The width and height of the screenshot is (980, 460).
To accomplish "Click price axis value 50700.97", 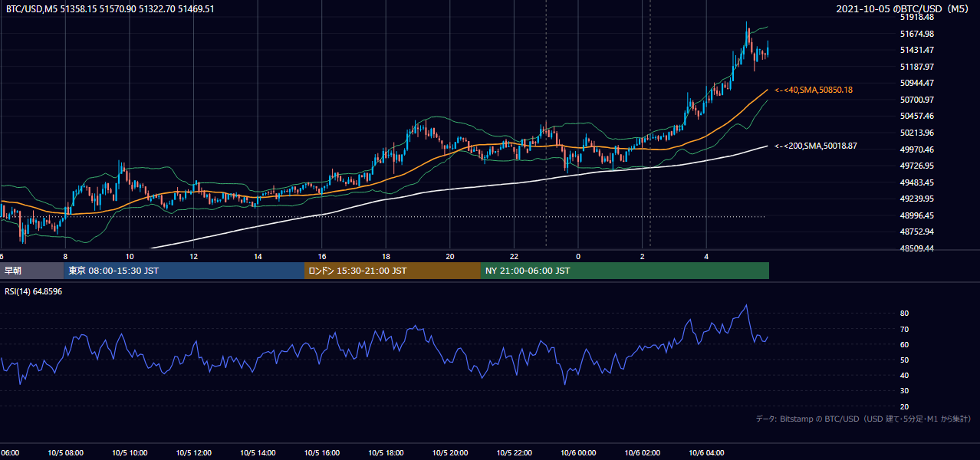I will coord(917,100).
